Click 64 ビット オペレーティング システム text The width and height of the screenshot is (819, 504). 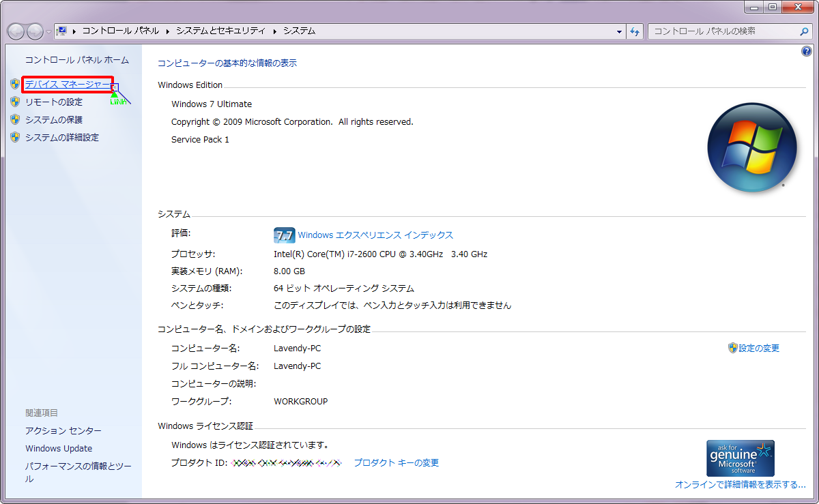(344, 288)
